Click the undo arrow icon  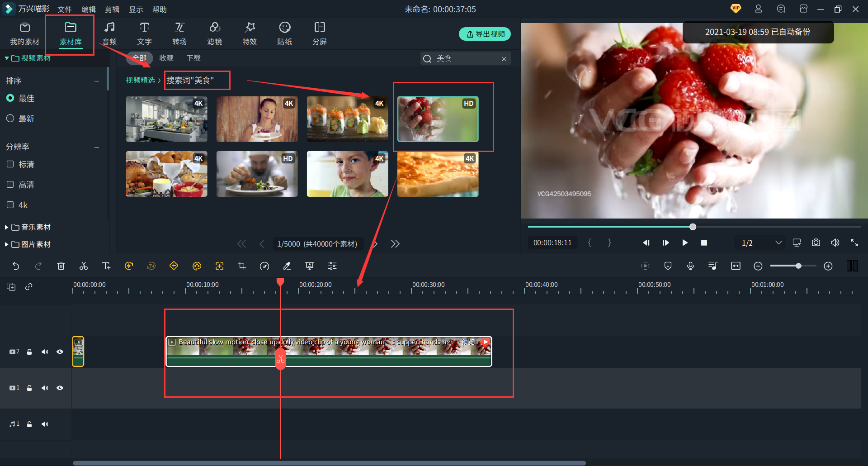pyautogui.click(x=16, y=266)
